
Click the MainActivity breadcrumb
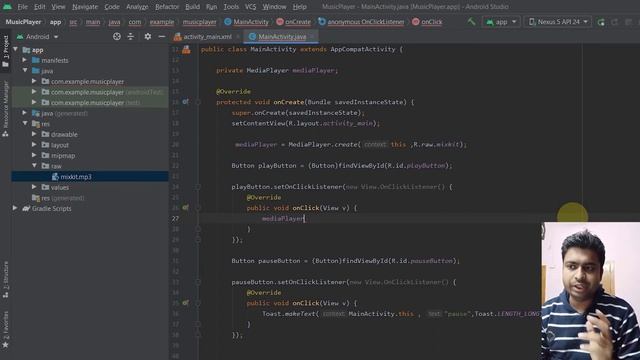click(247, 22)
